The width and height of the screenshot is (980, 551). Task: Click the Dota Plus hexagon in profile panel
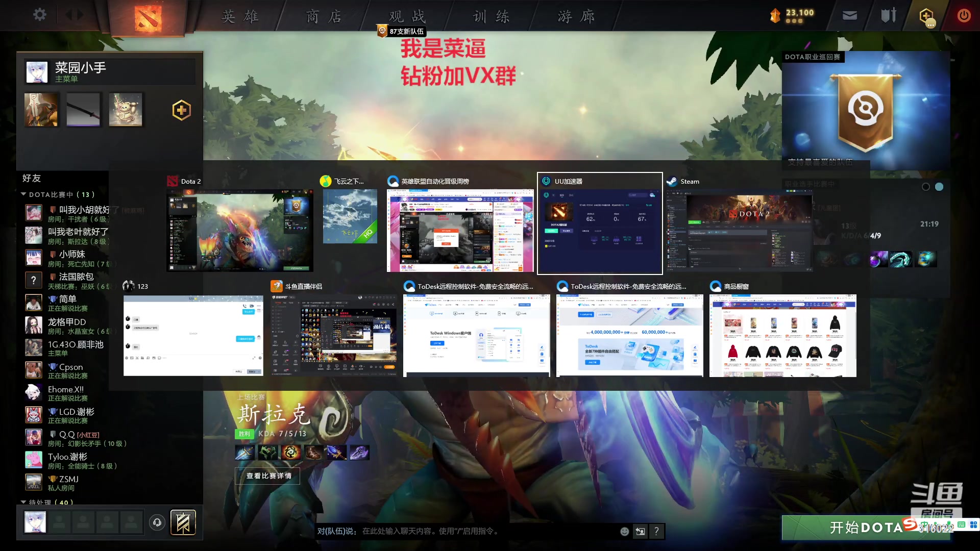(x=181, y=110)
